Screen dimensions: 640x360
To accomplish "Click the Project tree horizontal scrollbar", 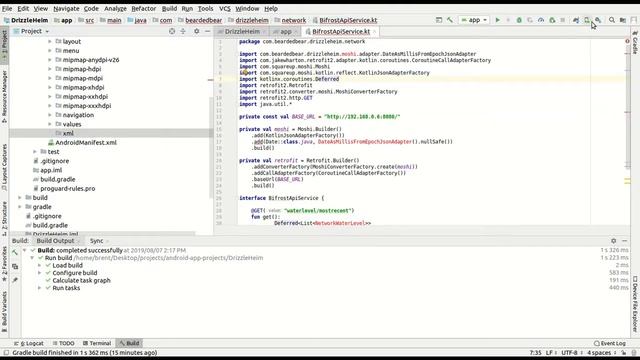I will [x=102, y=234].
